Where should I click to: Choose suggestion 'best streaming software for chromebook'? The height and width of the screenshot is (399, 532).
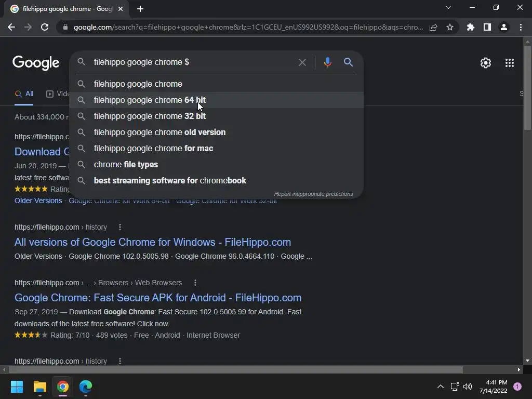pyautogui.click(x=217, y=180)
